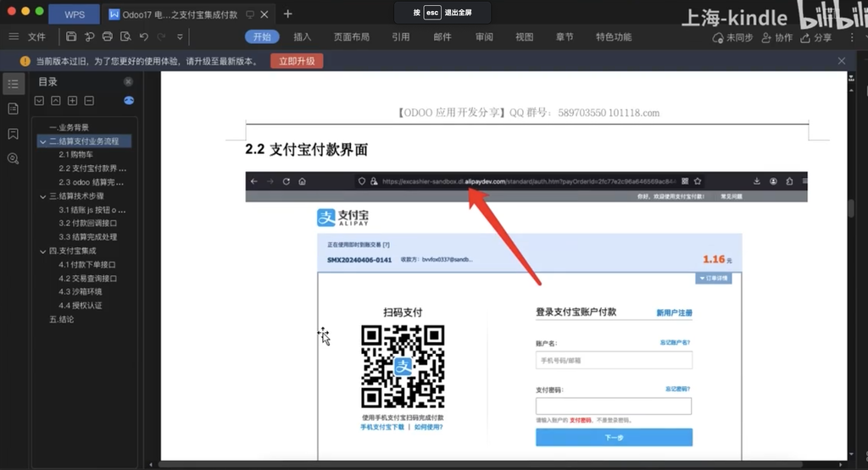Select the outline (目录) sidebar icon
The width and height of the screenshot is (868, 470).
click(14, 84)
